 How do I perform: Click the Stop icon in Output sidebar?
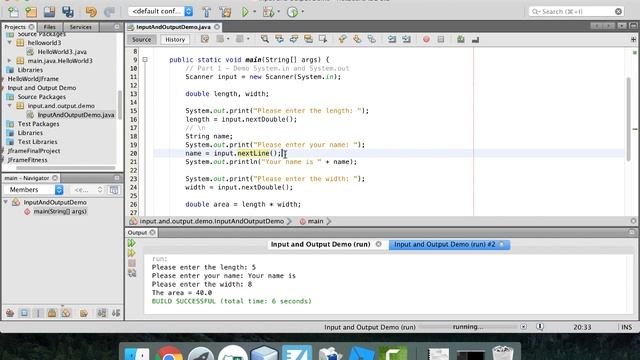[x=132, y=263]
